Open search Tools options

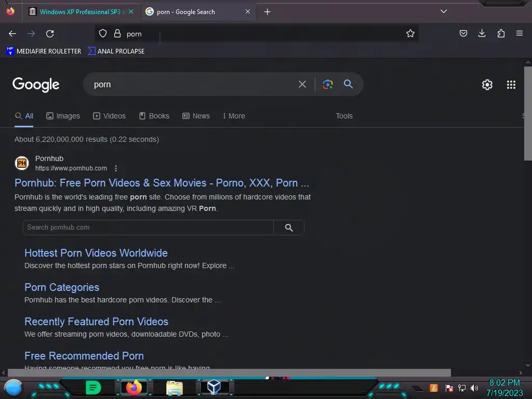[344, 116]
